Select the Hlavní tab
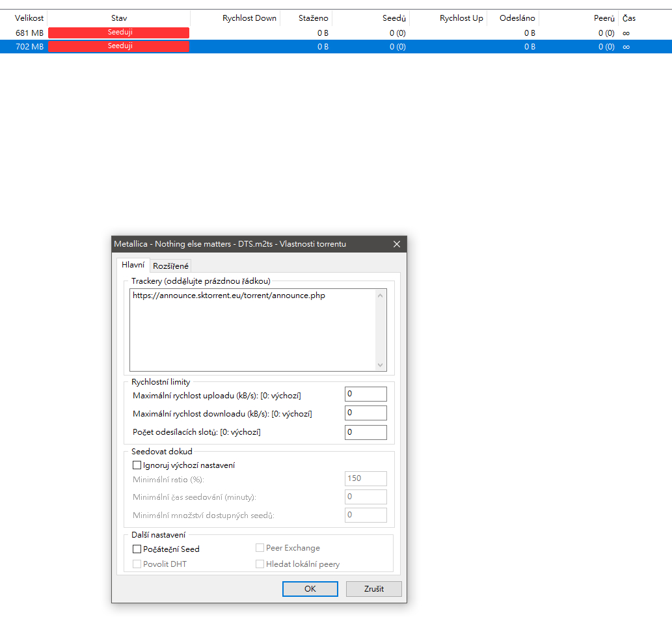 pos(133,265)
